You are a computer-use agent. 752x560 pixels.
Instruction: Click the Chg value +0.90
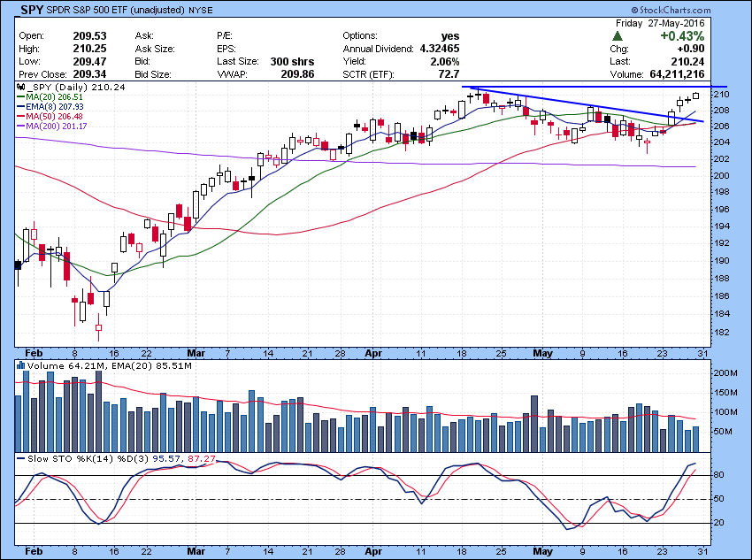691,49
